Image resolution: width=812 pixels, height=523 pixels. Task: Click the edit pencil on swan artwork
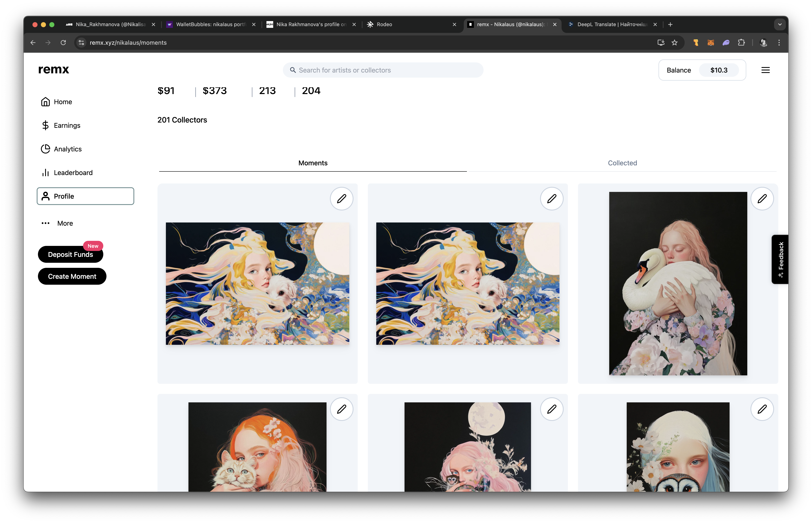click(762, 199)
